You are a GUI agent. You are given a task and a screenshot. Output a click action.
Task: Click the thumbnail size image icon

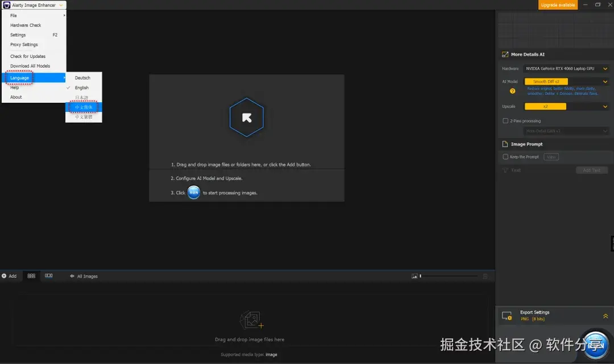tap(414, 276)
